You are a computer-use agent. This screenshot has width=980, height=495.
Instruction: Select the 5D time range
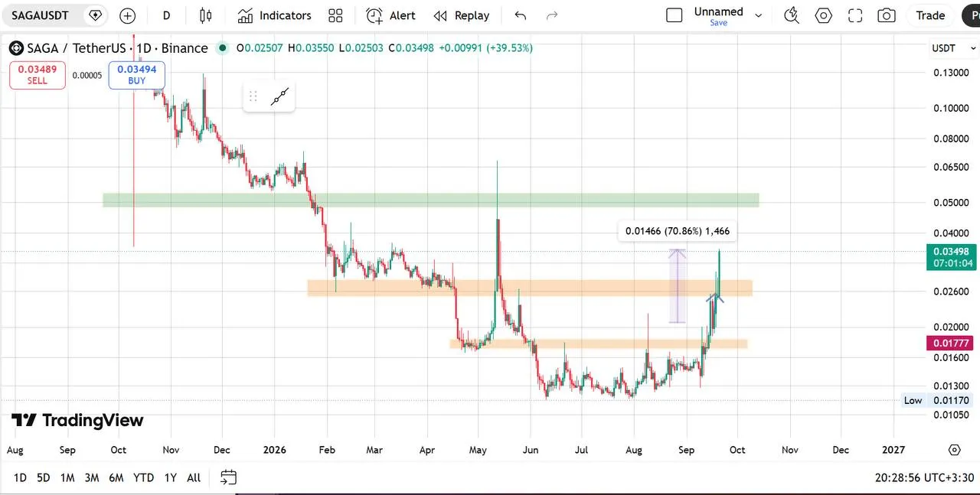[44, 477]
